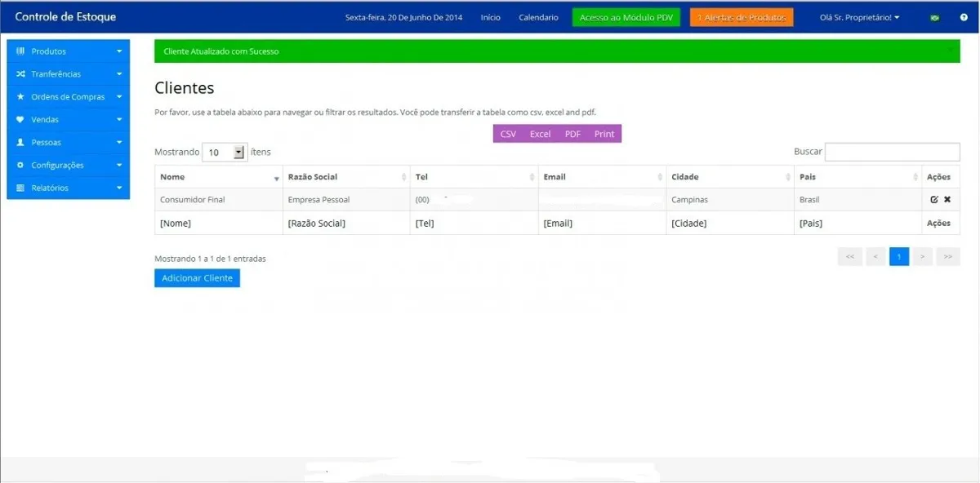Expand the Olá Sr. Proprietário user menu
Viewport: 980px width, 483px height.
click(x=859, y=17)
